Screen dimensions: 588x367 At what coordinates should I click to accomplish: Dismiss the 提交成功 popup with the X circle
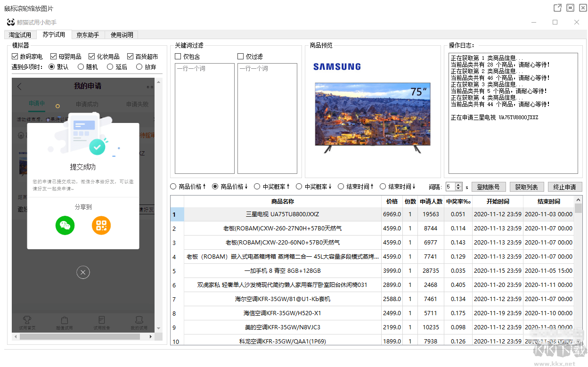click(x=83, y=272)
